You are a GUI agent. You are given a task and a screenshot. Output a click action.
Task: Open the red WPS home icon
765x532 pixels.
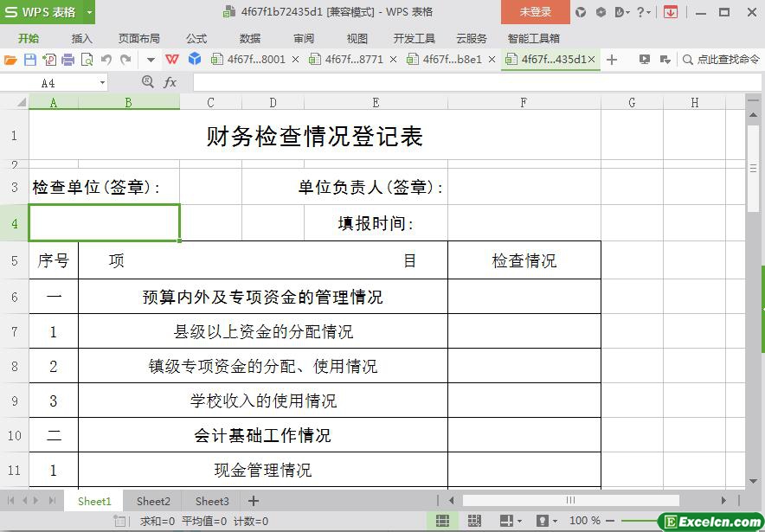click(171, 60)
